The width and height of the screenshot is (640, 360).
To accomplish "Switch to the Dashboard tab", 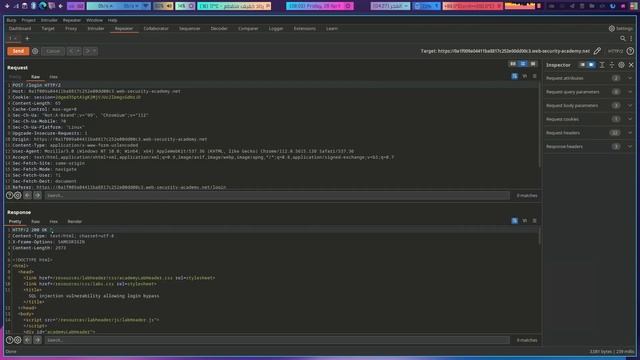I will (x=20, y=29).
